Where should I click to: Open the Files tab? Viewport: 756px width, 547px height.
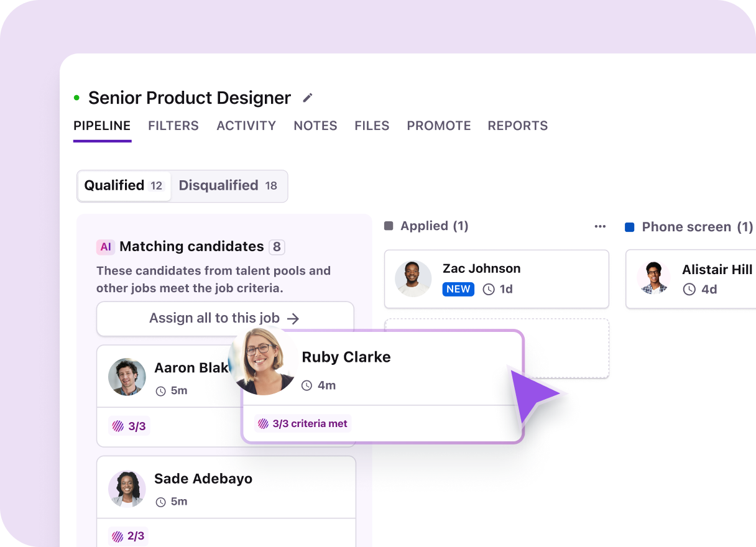372,126
